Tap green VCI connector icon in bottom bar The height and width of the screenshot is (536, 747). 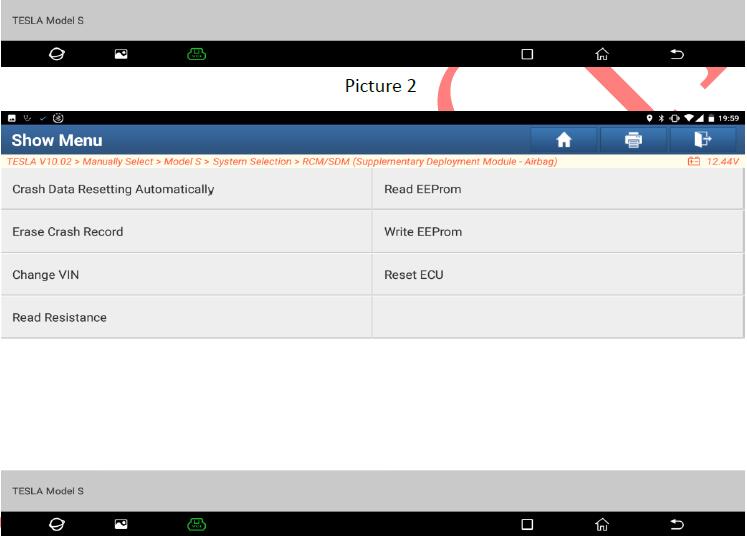(x=196, y=524)
